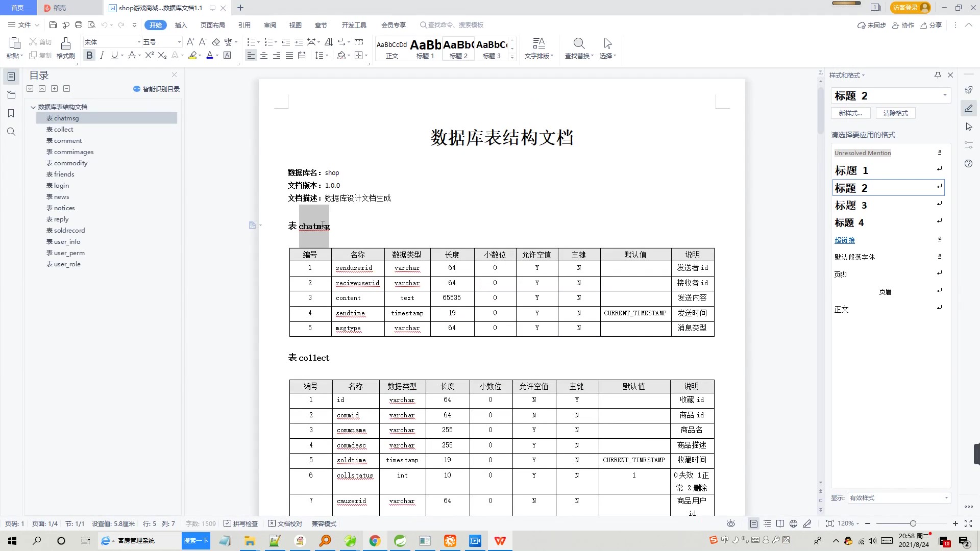Open the font name dropdown showing 宋体

point(139,42)
